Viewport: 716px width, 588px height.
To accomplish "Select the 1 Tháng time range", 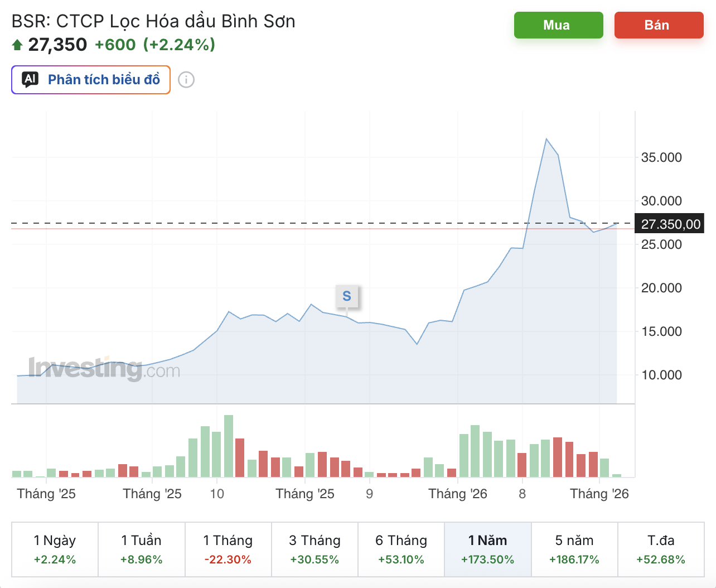I will pyautogui.click(x=228, y=550).
